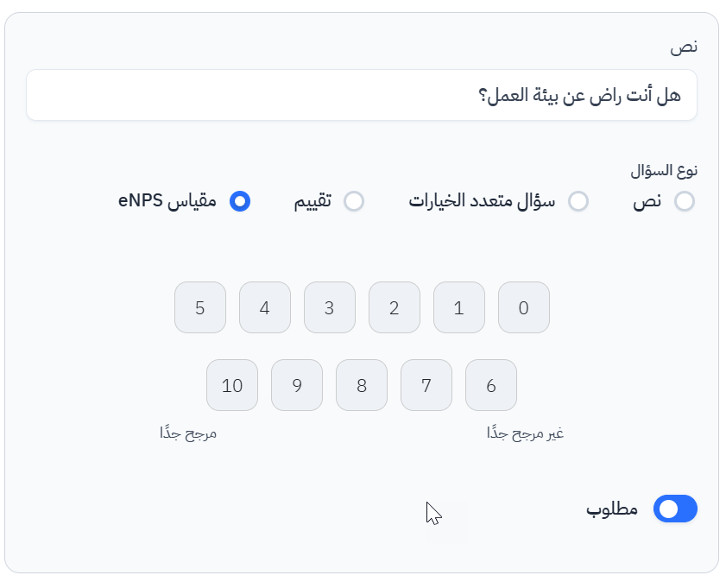Select the highest score 10 button
The width and height of the screenshot is (726, 588).
232,385
